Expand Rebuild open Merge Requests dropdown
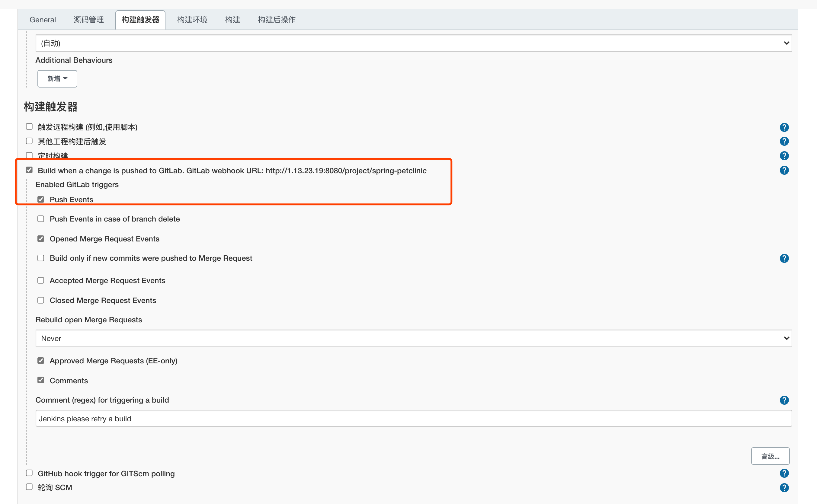 pos(414,338)
